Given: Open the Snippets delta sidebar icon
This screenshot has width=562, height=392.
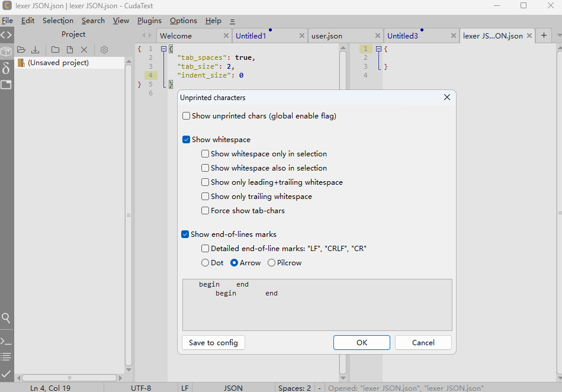Looking at the screenshot, I should (6, 68).
